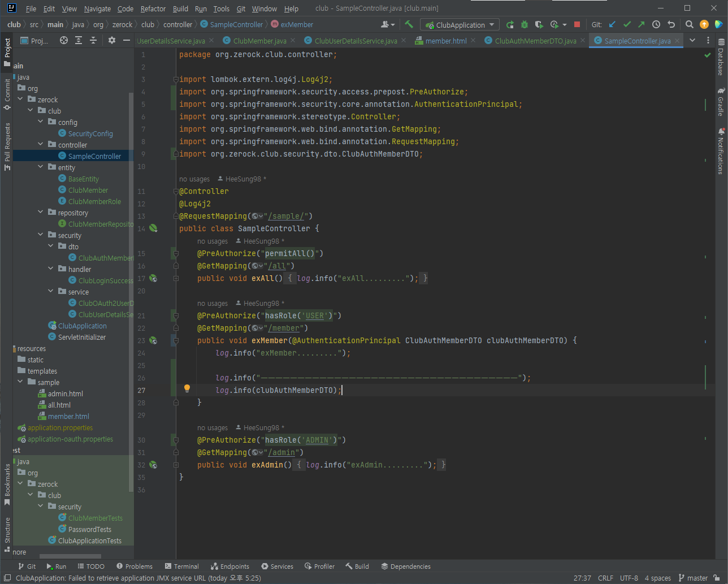Click the endpoint gutter icon on line 23
728x584 pixels.
click(x=153, y=340)
